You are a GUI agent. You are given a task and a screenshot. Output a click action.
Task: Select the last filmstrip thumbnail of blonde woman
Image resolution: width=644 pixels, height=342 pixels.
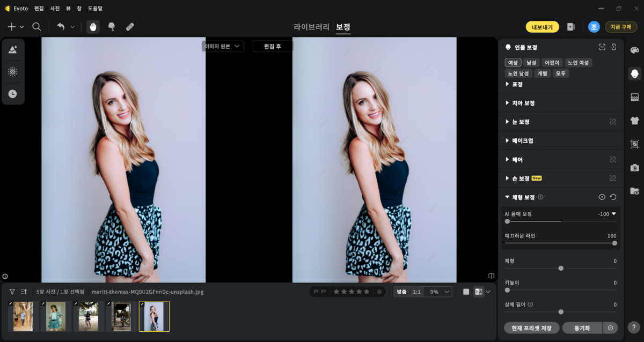click(154, 316)
